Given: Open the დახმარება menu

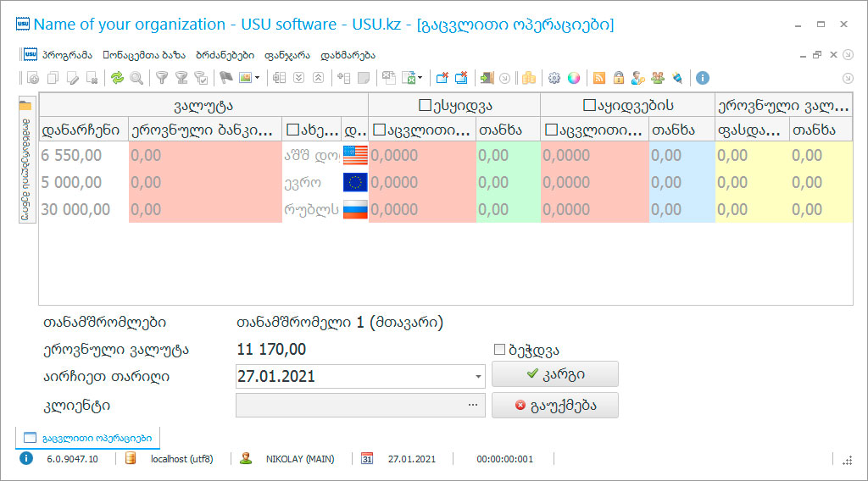Looking at the screenshot, I should (x=348, y=55).
